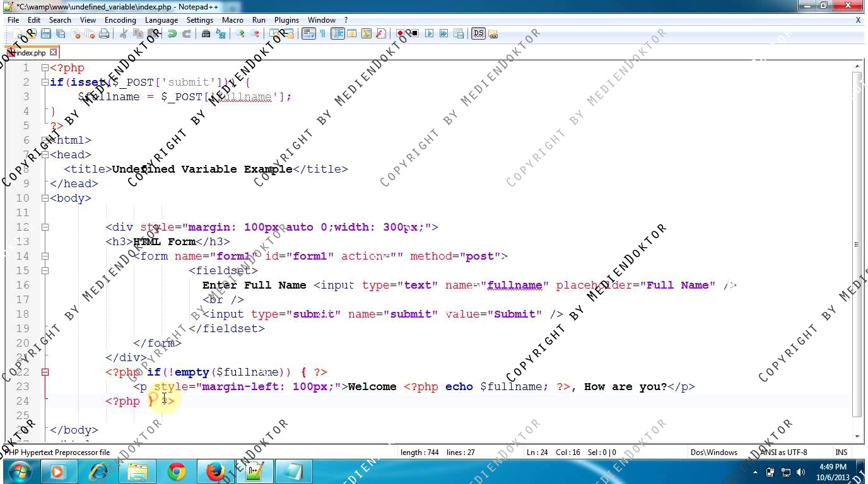
Task: Open the Document Map icon
Action: click(x=366, y=33)
